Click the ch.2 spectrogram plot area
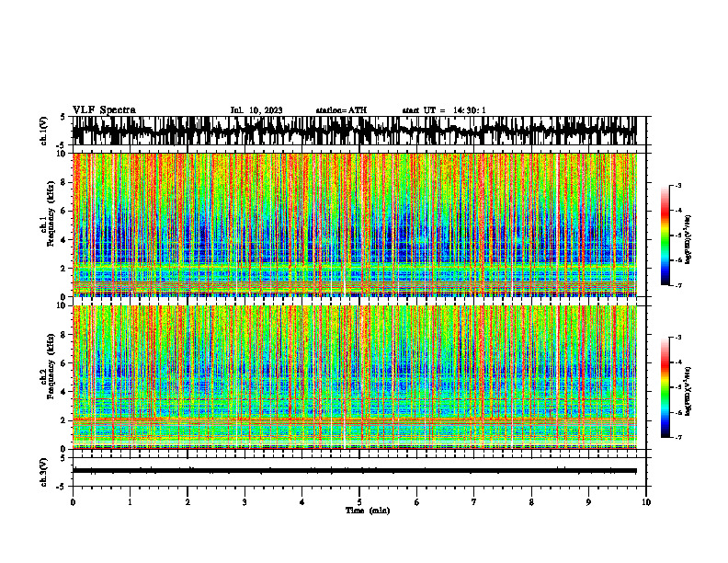Image resolution: width=728 pixels, height=563 pixels. [354, 377]
